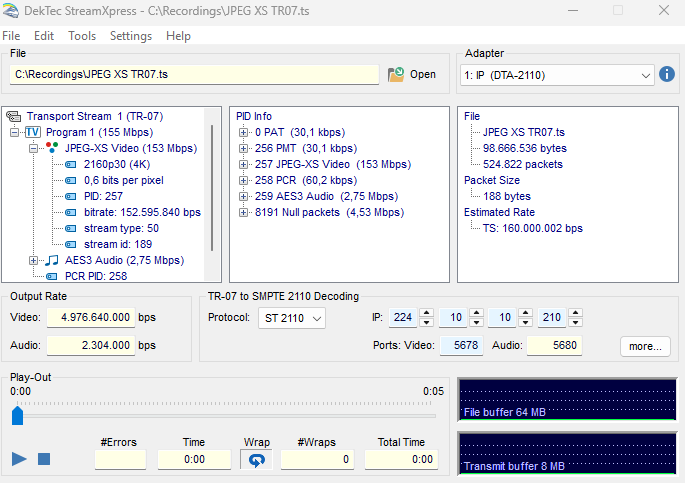Increase second IP octet value
Image resolution: width=685 pixels, height=483 pixels.
coord(476,313)
